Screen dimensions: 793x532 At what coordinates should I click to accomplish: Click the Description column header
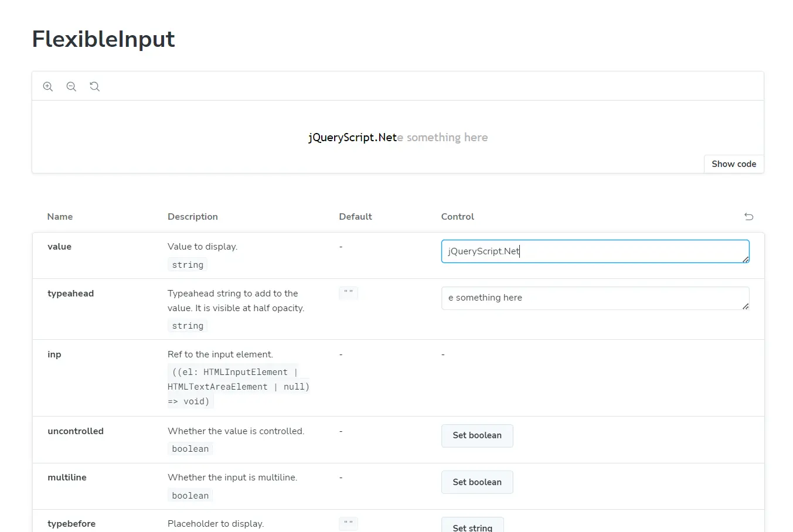(x=192, y=217)
